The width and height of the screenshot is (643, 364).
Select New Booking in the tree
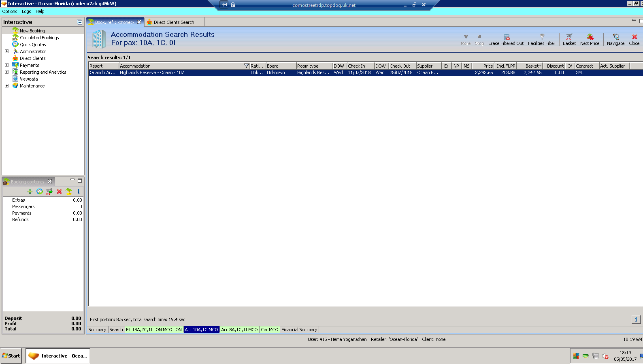[32, 31]
